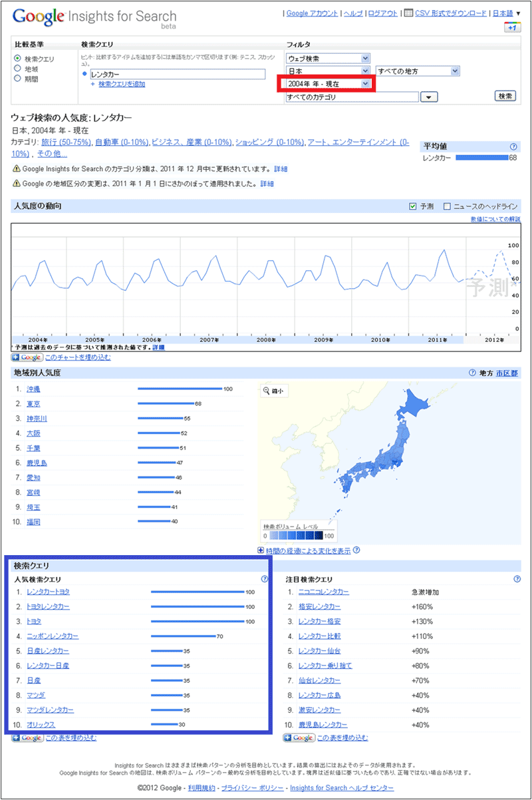Click Insights for Search ヘルプ センター link
Viewport: 532px width, 800px height.
[x=342, y=787]
